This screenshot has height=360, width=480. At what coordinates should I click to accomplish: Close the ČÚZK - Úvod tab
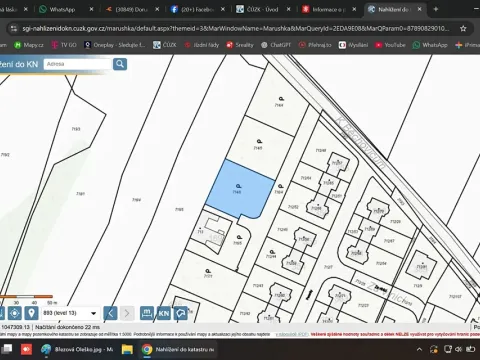[x=289, y=9]
